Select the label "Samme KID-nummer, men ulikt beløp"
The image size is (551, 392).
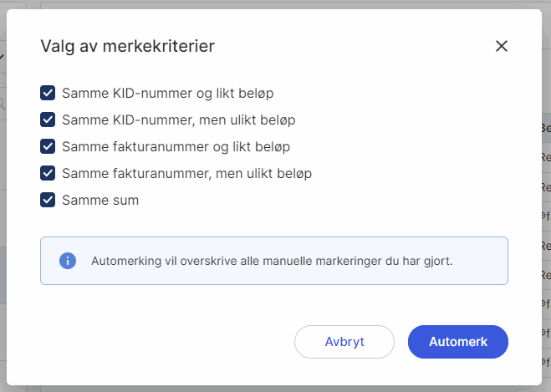[x=178, y=120]
